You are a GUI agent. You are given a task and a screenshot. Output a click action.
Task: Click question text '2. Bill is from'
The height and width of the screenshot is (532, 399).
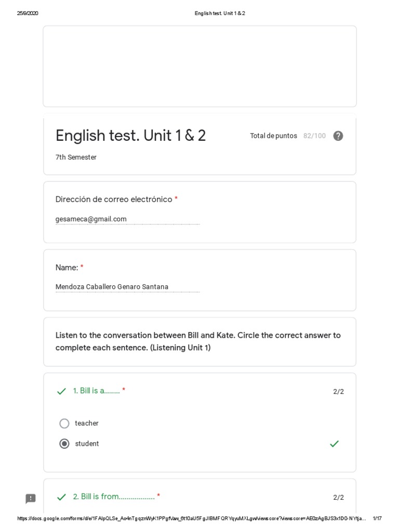click(x=114, y=497)
